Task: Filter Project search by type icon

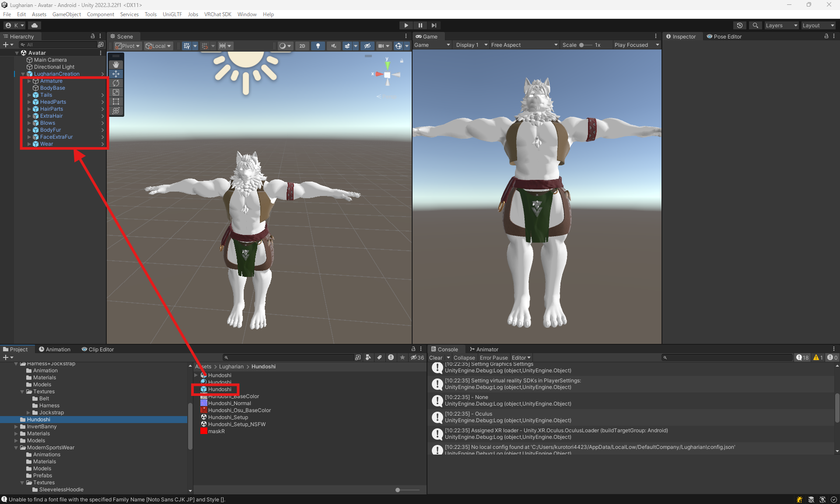Action: point(368,357)
